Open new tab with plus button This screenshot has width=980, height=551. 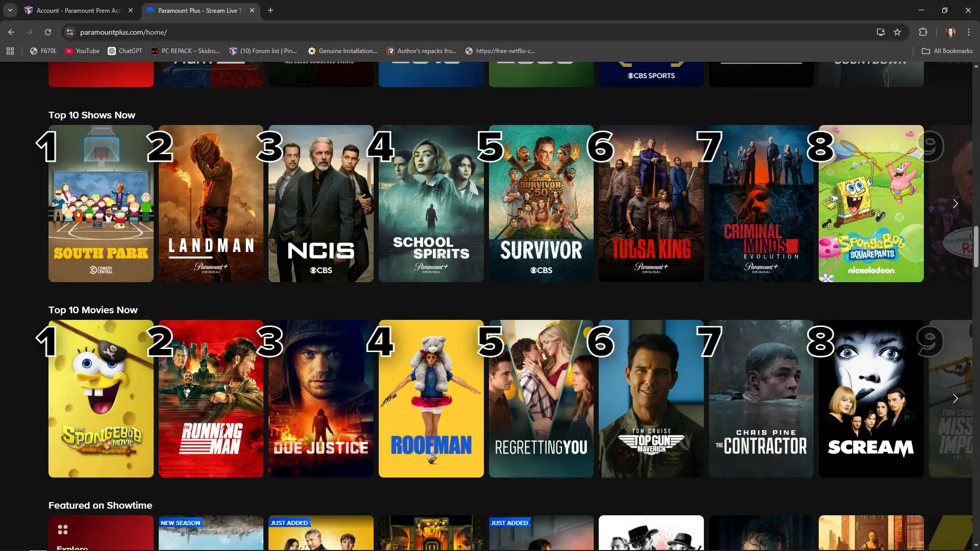point(271,10)
